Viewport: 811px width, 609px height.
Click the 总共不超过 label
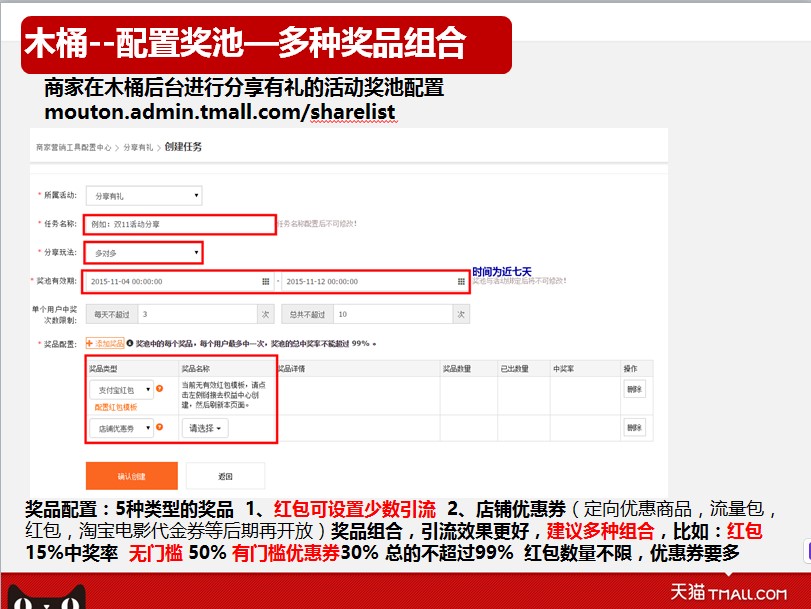[x=307, y=314]
